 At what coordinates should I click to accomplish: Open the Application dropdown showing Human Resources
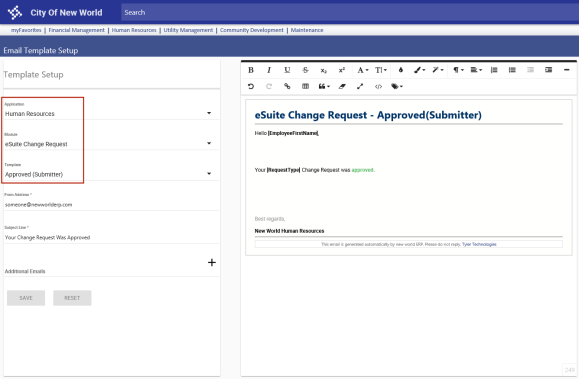point(111,113)
